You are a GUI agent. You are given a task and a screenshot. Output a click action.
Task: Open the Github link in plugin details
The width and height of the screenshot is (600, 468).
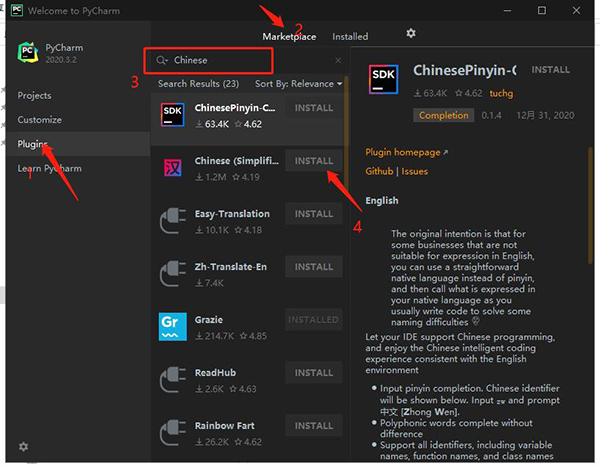point(379,171)
